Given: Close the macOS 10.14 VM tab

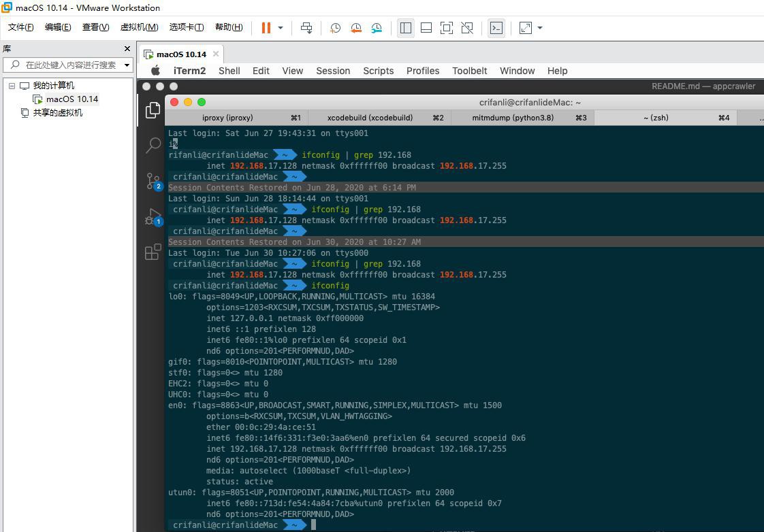Looking at the screenshot, I should [x=216, y=54].
